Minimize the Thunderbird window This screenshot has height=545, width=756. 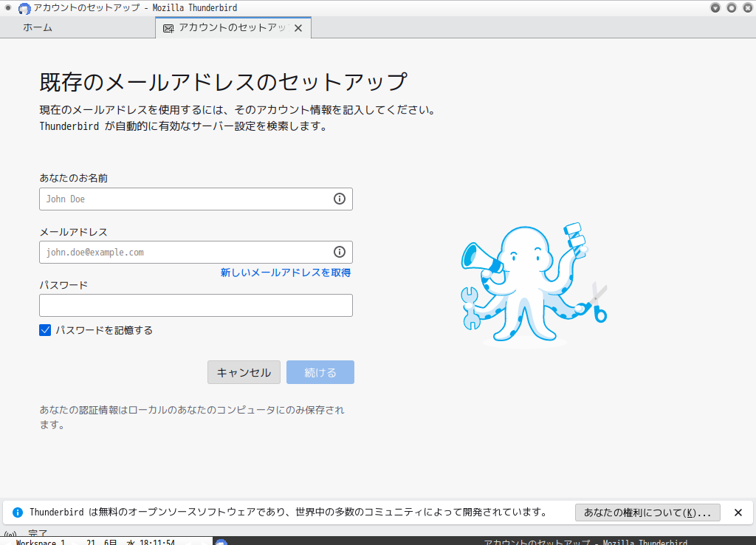point(715,7)
